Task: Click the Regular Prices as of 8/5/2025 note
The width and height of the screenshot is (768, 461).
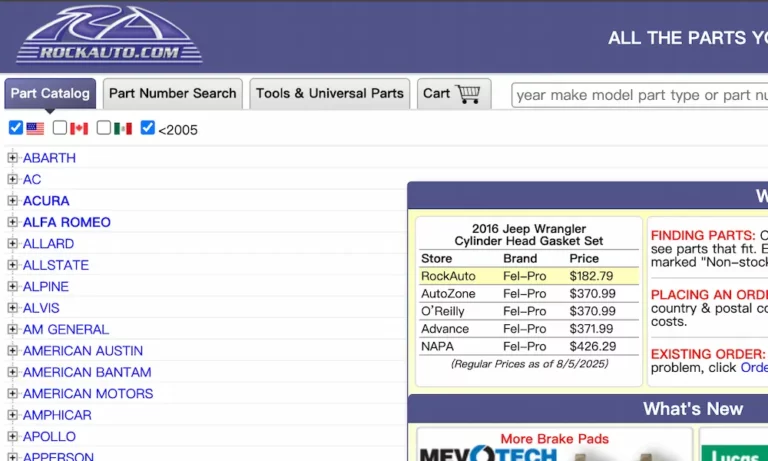Action: click(x=529, y=364)
